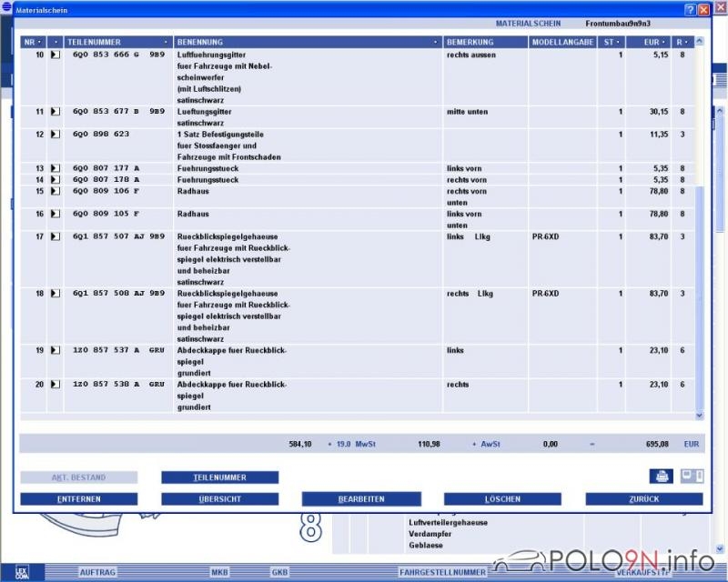
Task: Click the arrow icon in row 17
Action: click(x=55, y=237)
